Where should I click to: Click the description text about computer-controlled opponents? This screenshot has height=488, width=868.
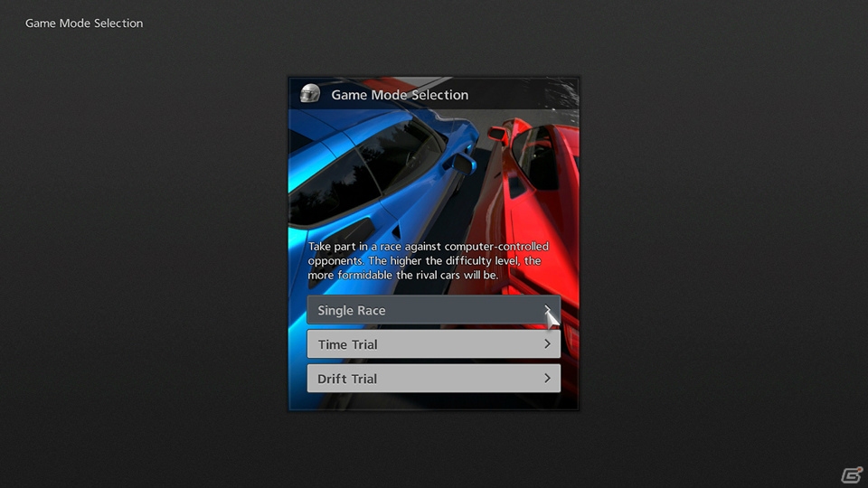pos(429,260)
